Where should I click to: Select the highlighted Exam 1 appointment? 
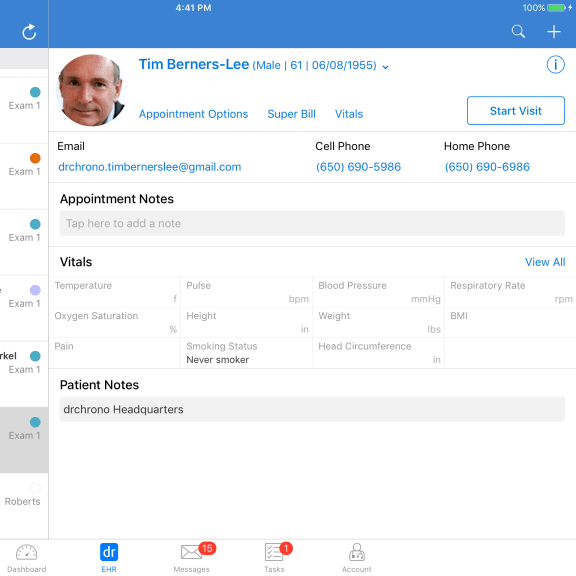(24, 440)
